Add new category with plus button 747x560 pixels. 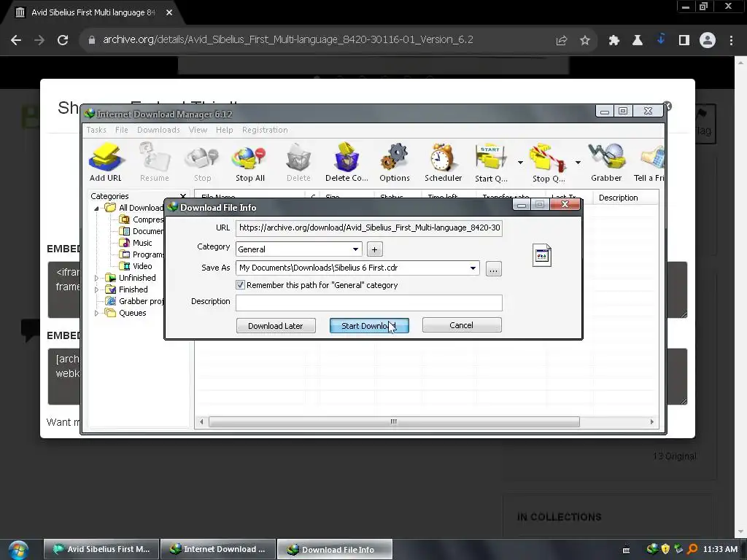pos(374,249)
